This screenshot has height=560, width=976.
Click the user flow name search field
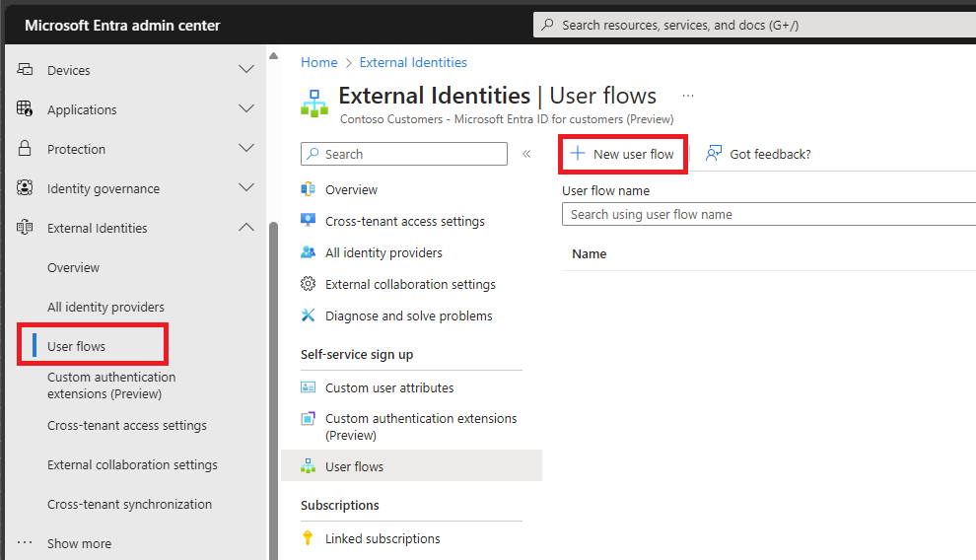pyautogui.click(x=769, y=214)
